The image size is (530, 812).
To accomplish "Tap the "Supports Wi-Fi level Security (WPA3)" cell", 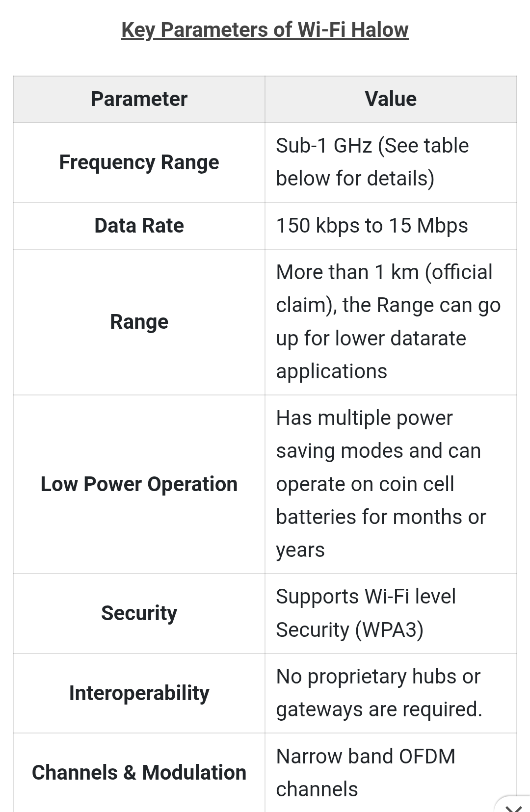I will 366,613.
